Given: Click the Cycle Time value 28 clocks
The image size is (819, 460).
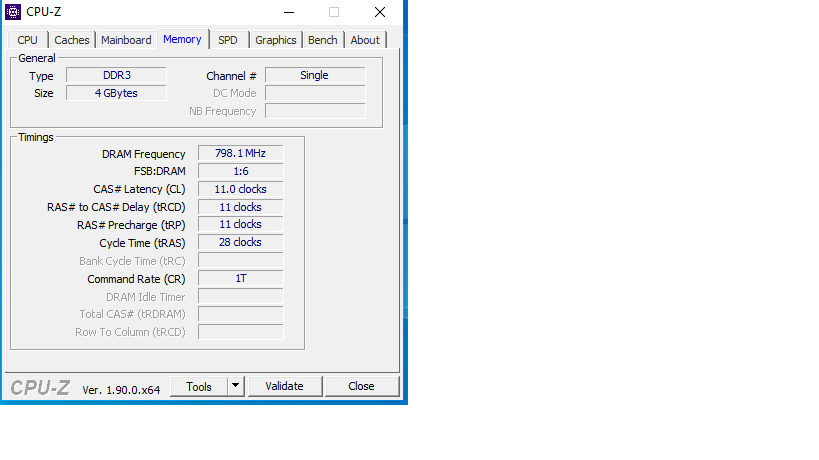Looking at the screenshot, I should (241, 242).
